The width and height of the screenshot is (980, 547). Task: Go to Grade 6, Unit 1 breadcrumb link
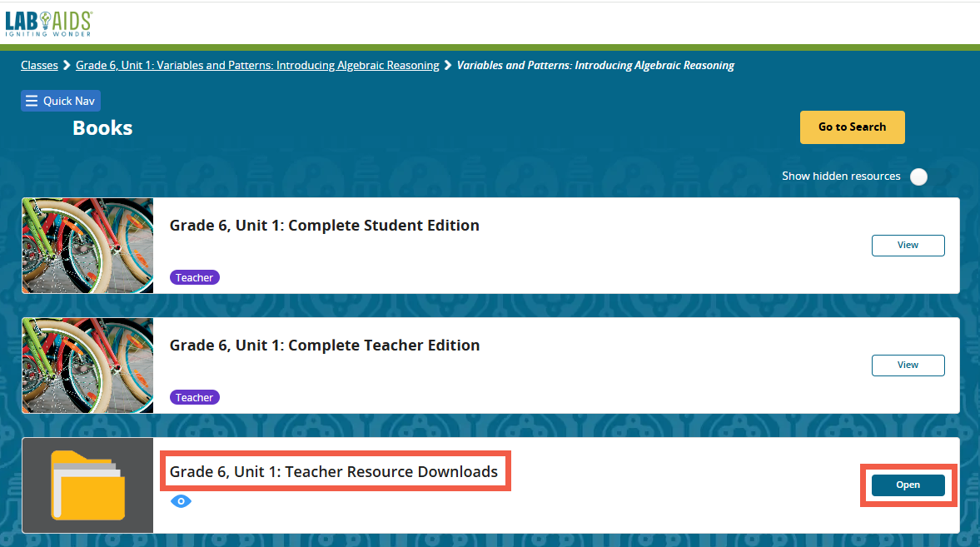point(257,65)
